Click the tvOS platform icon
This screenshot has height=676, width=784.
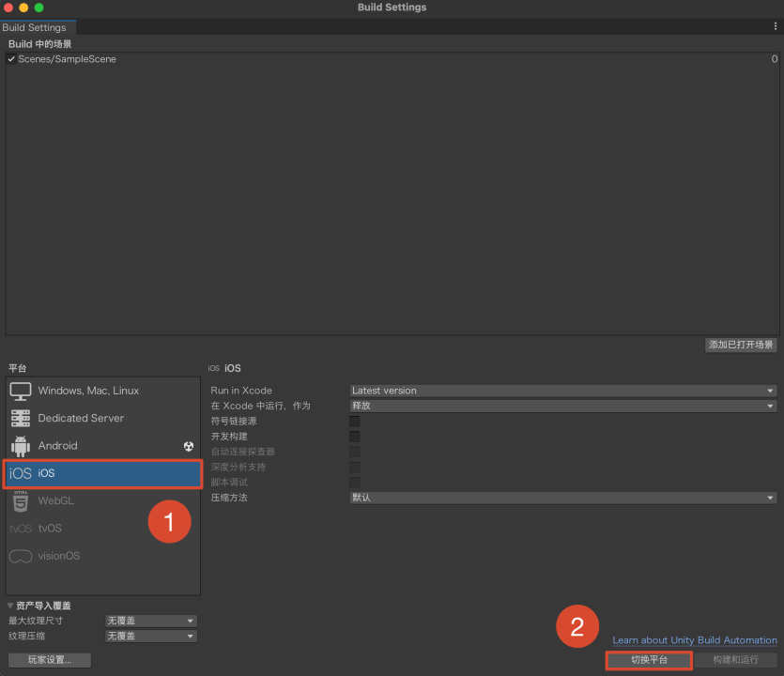21,529
